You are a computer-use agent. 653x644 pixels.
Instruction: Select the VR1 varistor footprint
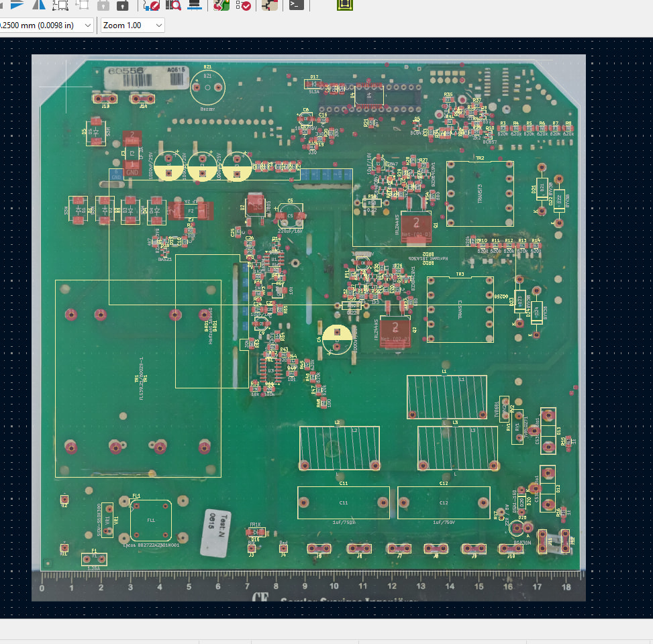107,521
